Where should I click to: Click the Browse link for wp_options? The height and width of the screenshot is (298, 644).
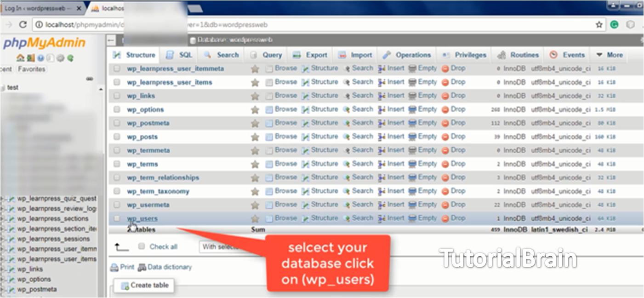pos(286,109)
